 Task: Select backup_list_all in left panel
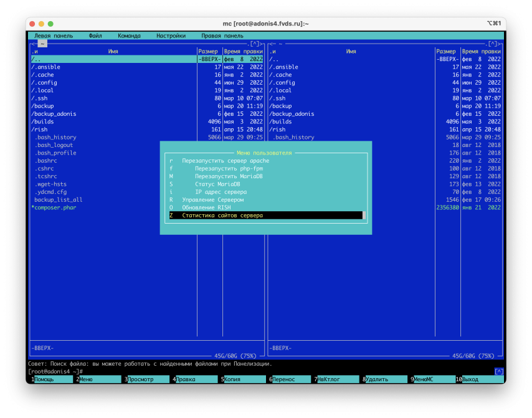point(59,200)
